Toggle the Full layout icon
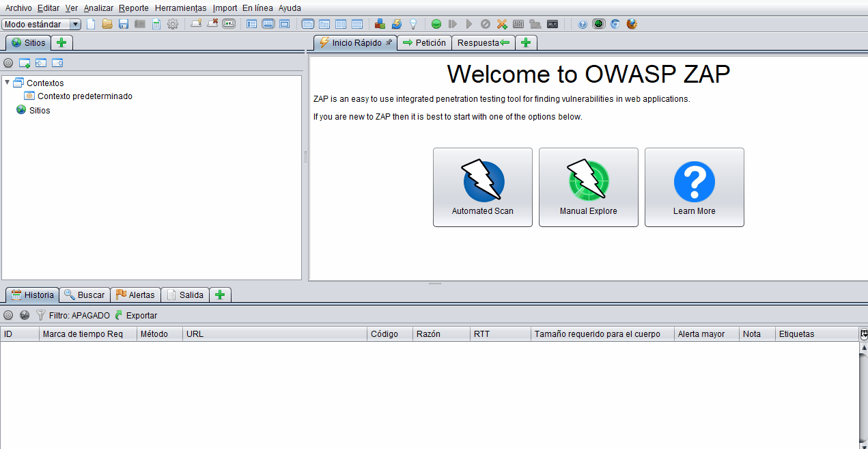The image size is (868, 449). [285, 24]
